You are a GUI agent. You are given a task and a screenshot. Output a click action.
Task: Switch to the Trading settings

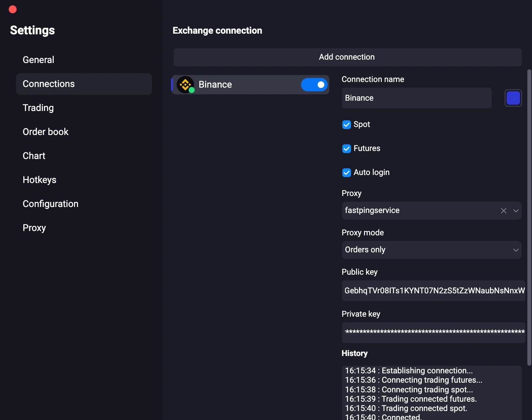click(x=38, y=108)
